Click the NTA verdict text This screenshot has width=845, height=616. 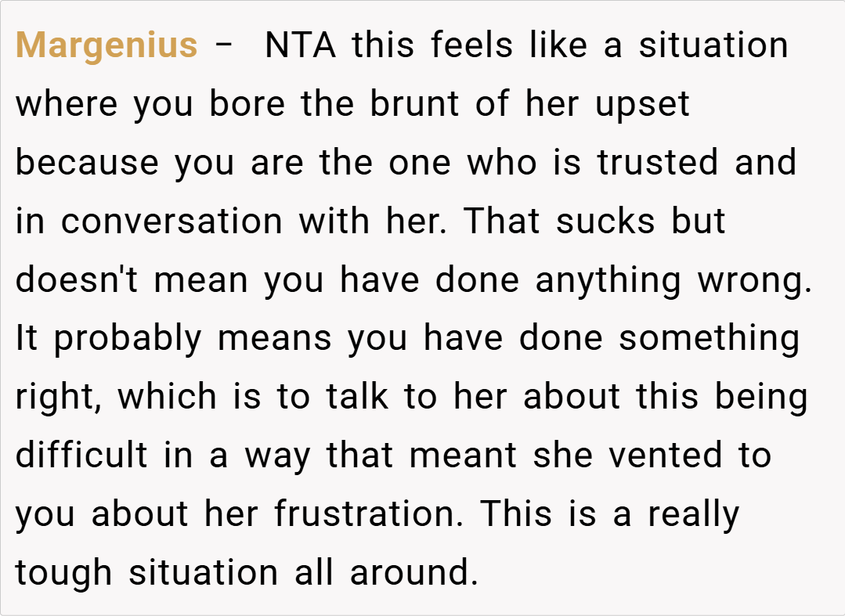click(x=300, y=45)
